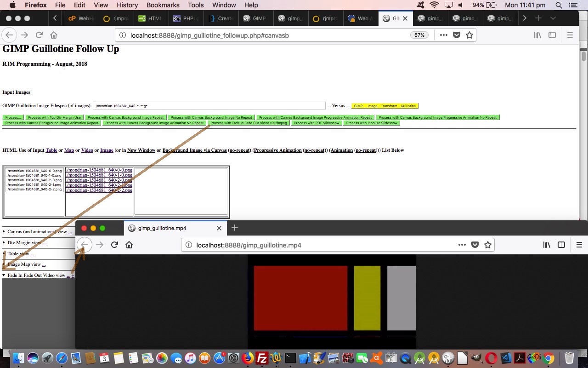The width and height of the screenshot is (588, 368).
Task: Switch to the Create tab
Action: coord(221,18)
